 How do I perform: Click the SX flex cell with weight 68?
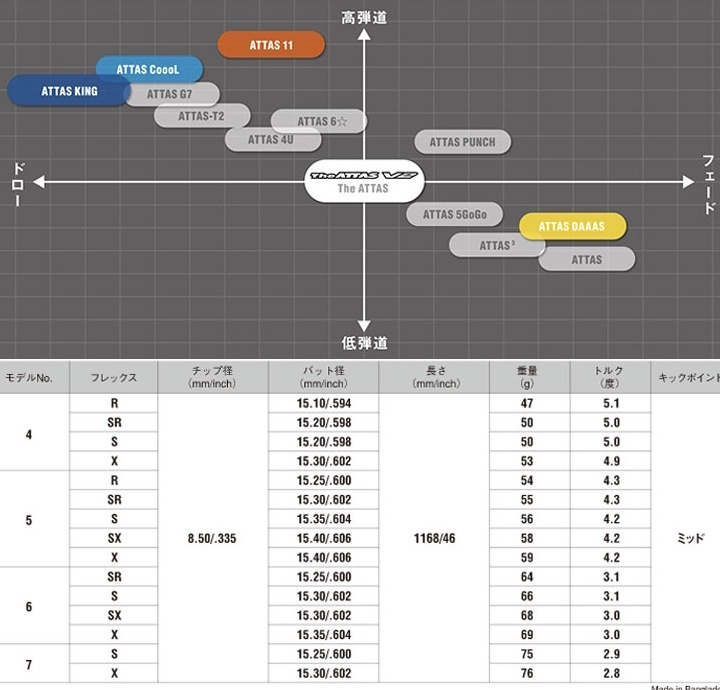(x=114, y=615)
